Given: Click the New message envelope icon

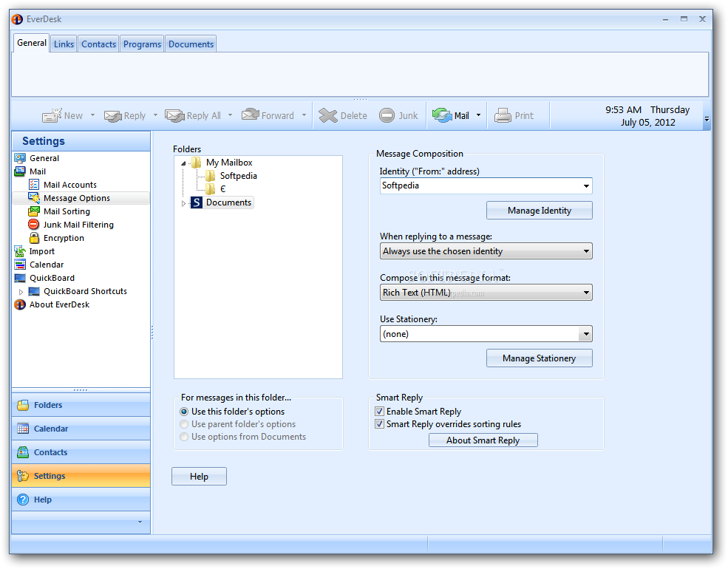Looking at the screenshot, I should [52, 115].
